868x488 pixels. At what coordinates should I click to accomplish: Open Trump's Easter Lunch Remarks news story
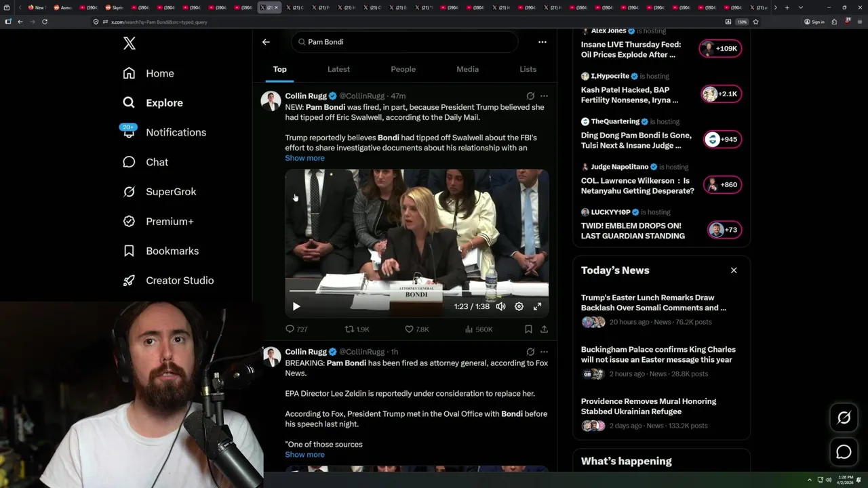(x=654, y=302)
